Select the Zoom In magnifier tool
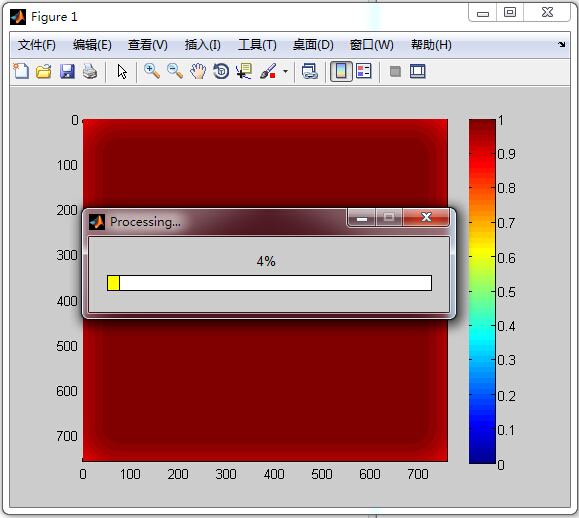Screen dimensions: 579x518 (152, 71)
